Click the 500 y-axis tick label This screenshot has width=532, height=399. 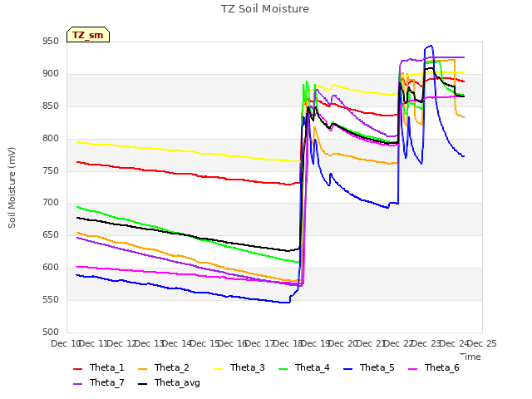[x=51, y=332]
